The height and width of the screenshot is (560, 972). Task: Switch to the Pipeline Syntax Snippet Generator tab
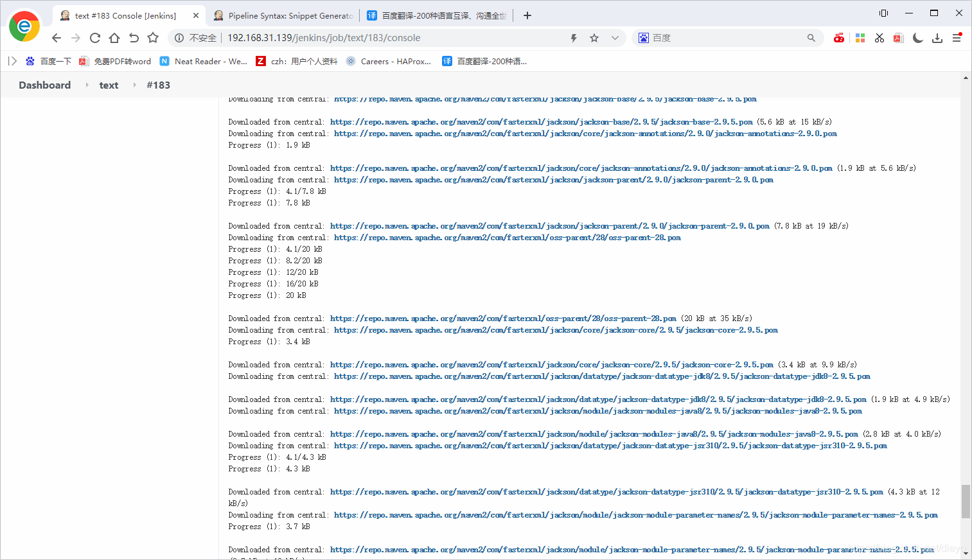point(283,15)
